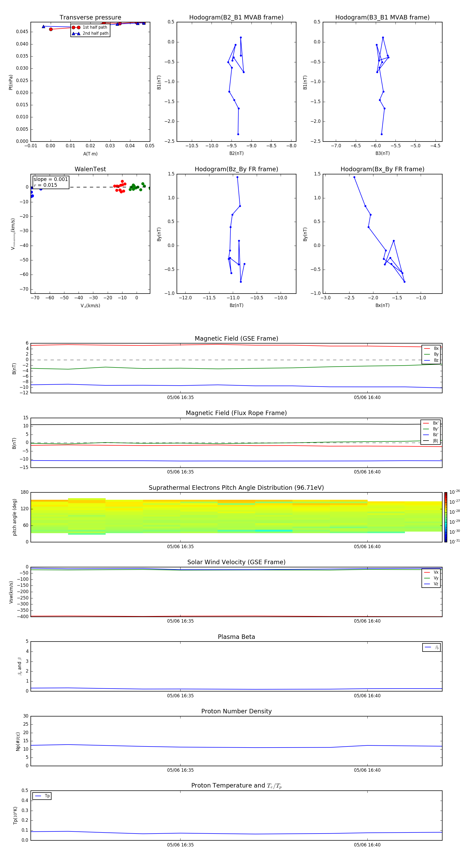Click the 'slope = 0.001' annotation
This screenshot has height=868, width=473.
pyautogui.click(x=50, y=179)
